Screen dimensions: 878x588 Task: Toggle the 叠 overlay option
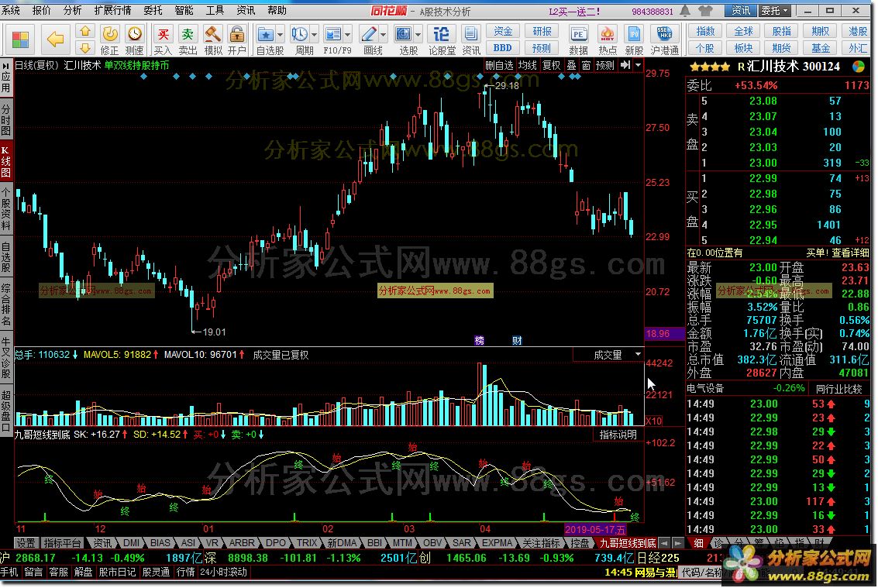tap(572, 66)
